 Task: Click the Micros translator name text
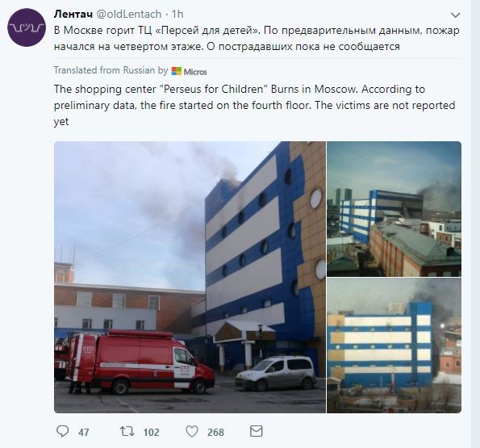tap(195, 72)
